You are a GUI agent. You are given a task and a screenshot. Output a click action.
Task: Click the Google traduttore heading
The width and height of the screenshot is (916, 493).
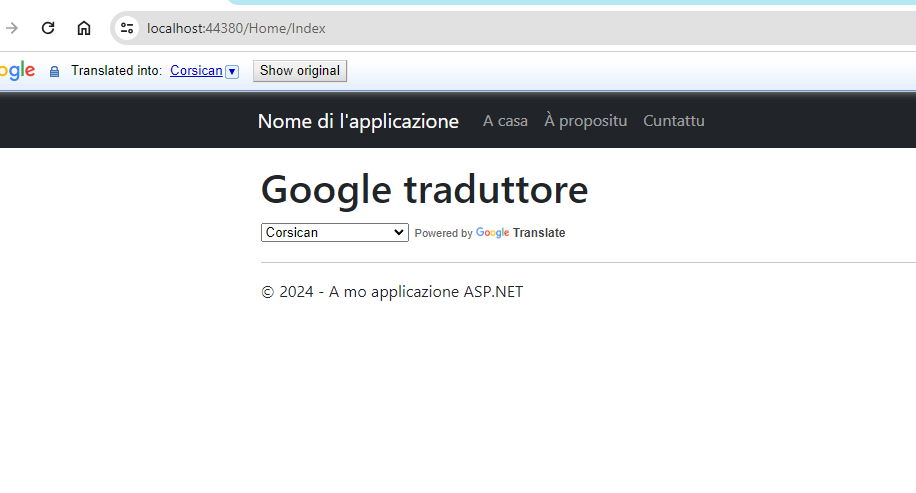(424, 190)
